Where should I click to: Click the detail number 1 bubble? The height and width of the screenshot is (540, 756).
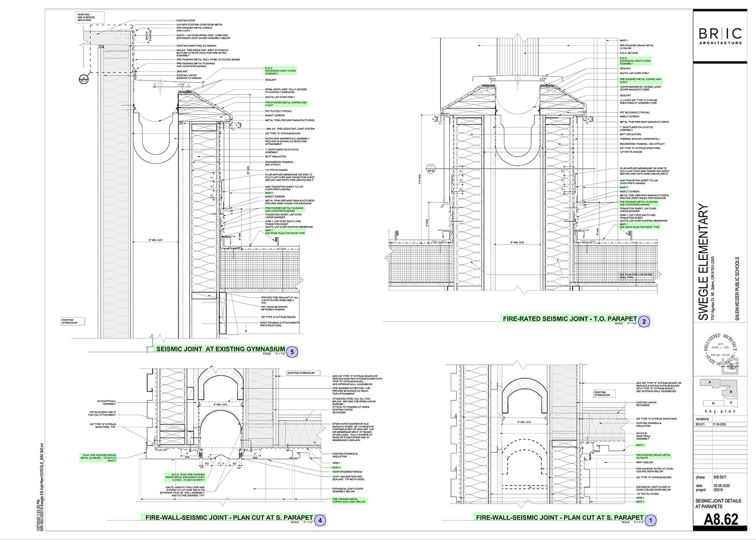(x=651, y=519)
